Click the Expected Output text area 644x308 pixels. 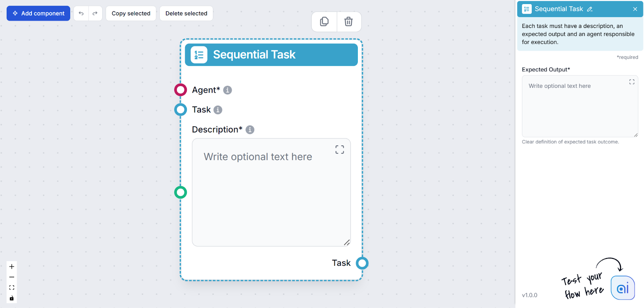[x=579, y=109]
